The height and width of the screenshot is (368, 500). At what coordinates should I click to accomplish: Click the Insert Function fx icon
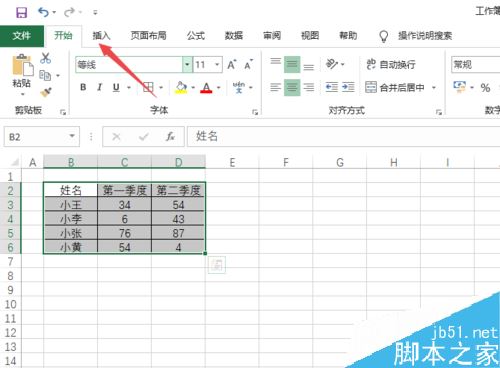170,136
